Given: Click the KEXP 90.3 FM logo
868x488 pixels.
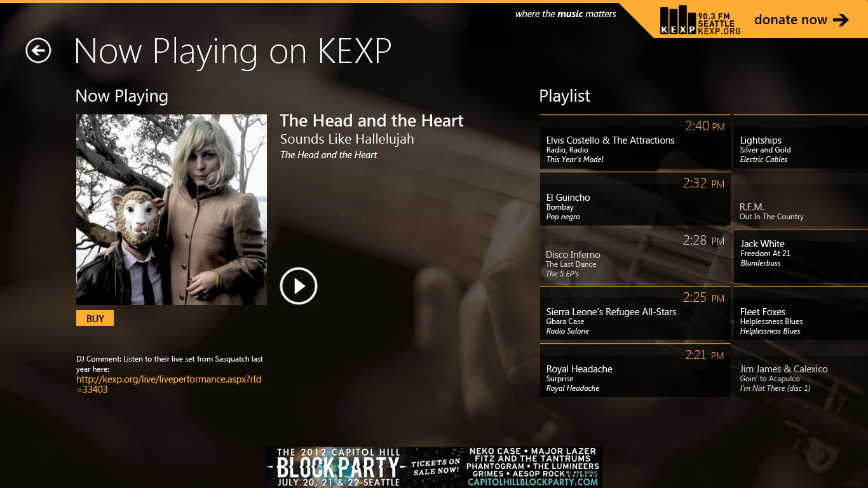Looking at the screenshot, I should pos(700,20).
